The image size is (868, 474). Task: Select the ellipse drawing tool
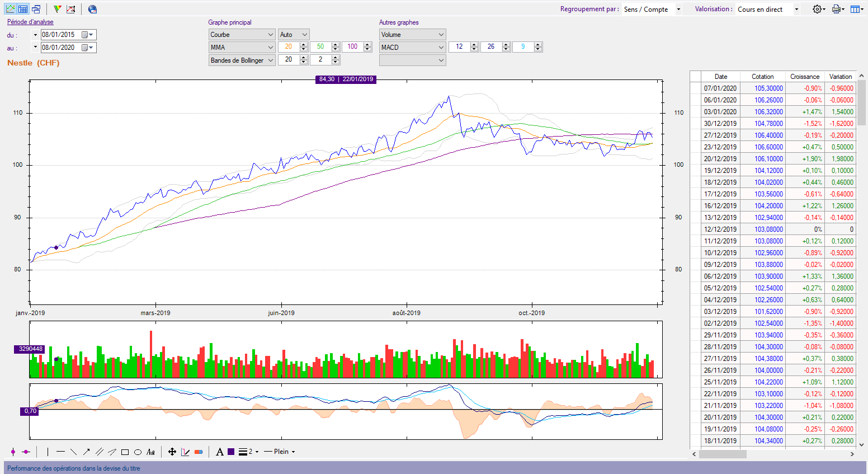click(x=138, y=452)
